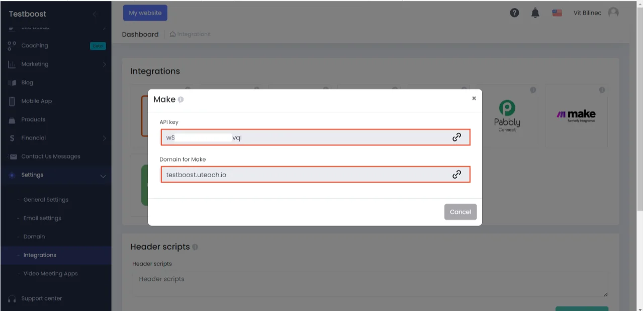Click the info icon beside Make title

(181, 100)
